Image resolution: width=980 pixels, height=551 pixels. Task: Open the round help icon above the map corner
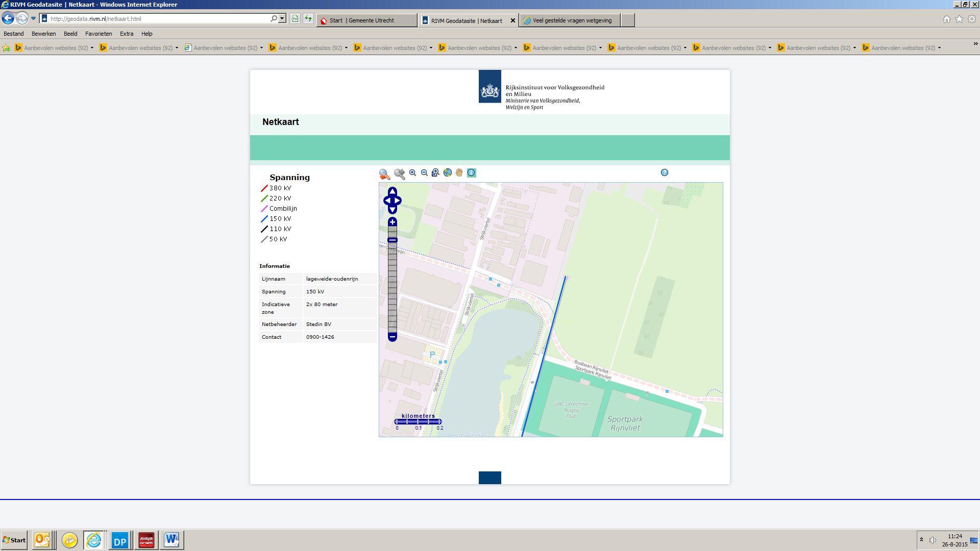coord(665,172)
